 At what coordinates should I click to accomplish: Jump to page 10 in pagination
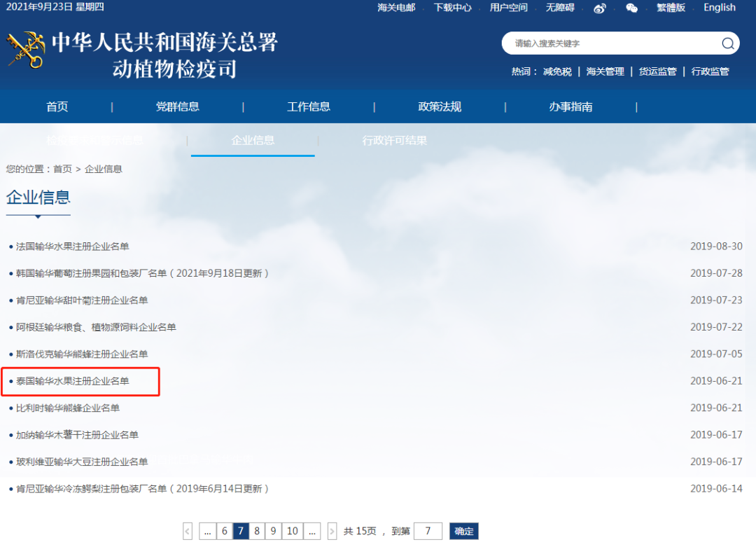coord(292,531)
